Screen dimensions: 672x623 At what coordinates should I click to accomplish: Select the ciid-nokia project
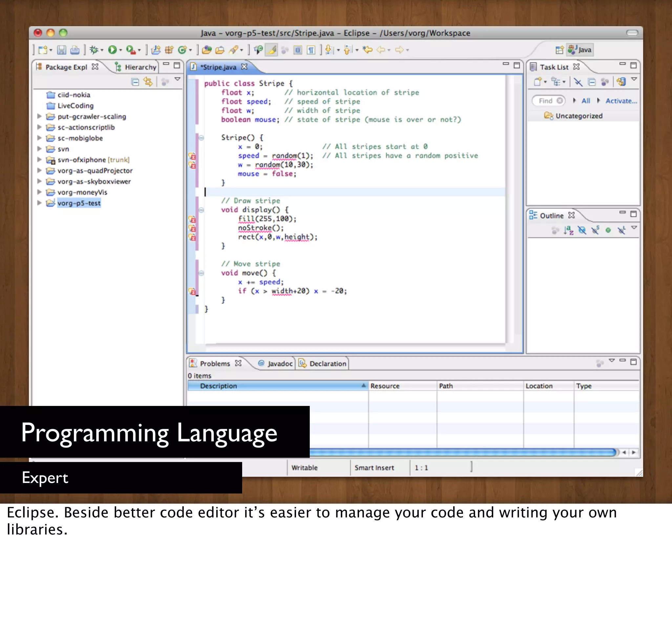coord(69,95)
